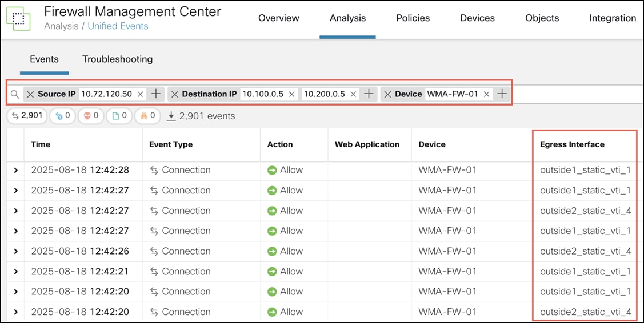644x323 pixels.
Task: Add another Destination IP value
Action: click(369, 94)
